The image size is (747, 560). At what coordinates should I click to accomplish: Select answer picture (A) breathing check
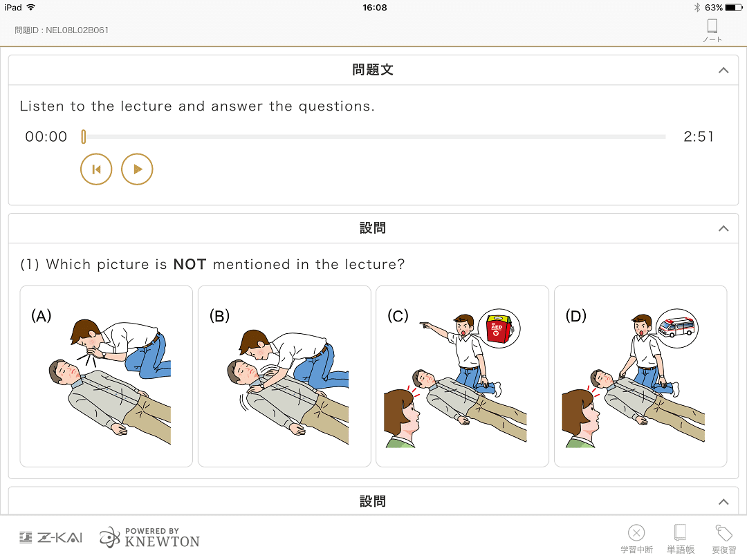coord(107,376)
